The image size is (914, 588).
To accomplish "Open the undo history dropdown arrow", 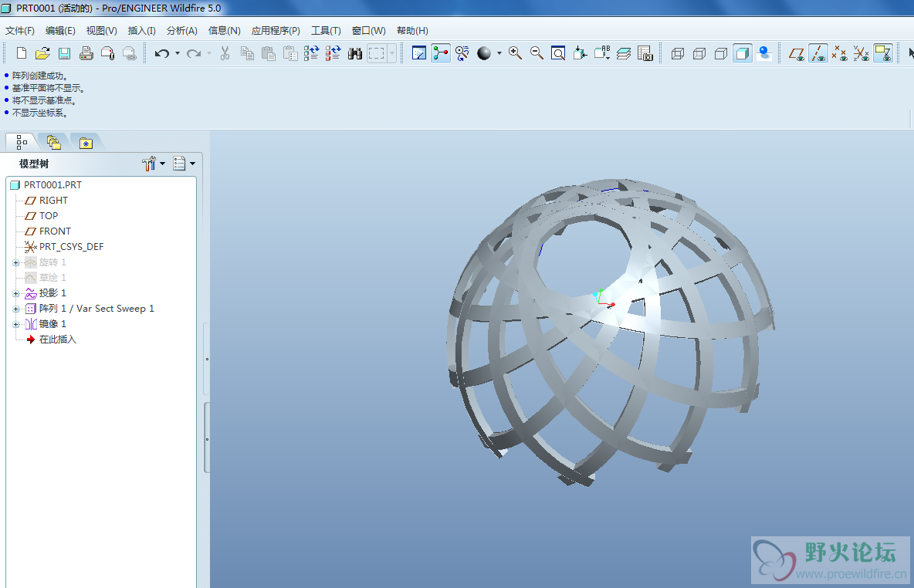I will (178, 53).
